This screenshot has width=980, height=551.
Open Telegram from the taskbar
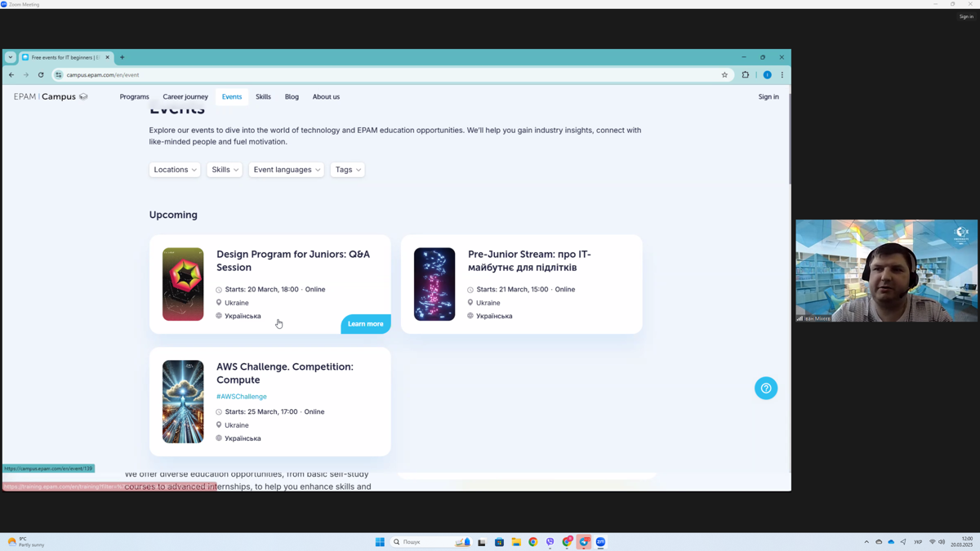[584, 542]
